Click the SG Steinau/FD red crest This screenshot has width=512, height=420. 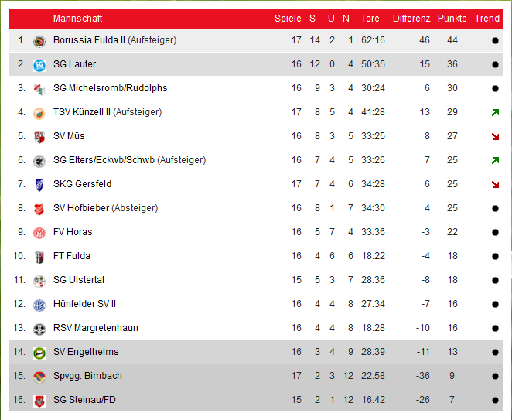[x=39, y=401]
